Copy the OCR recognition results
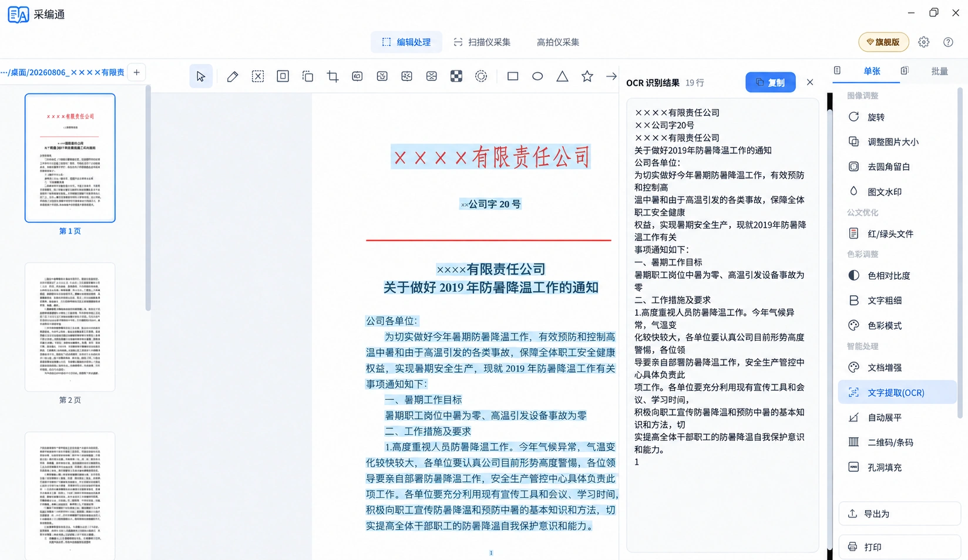The height and width of the screenshot is (560, 968). point(770,82)
